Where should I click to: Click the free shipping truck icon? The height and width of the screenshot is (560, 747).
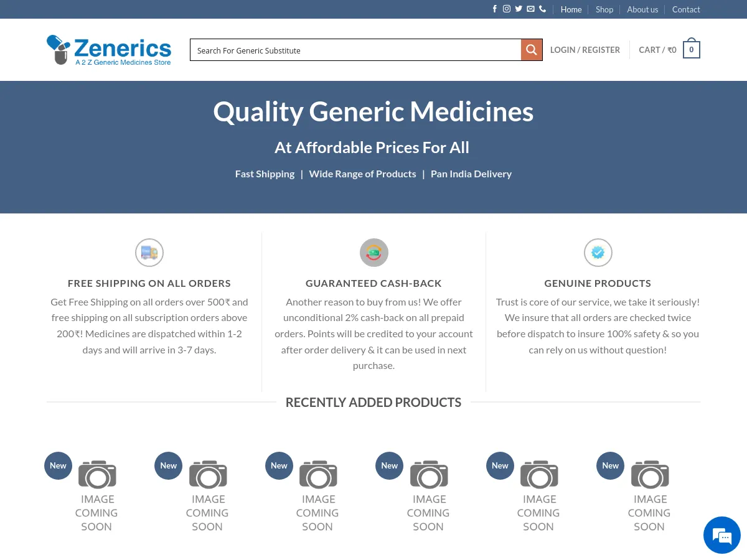coord(149,253)
